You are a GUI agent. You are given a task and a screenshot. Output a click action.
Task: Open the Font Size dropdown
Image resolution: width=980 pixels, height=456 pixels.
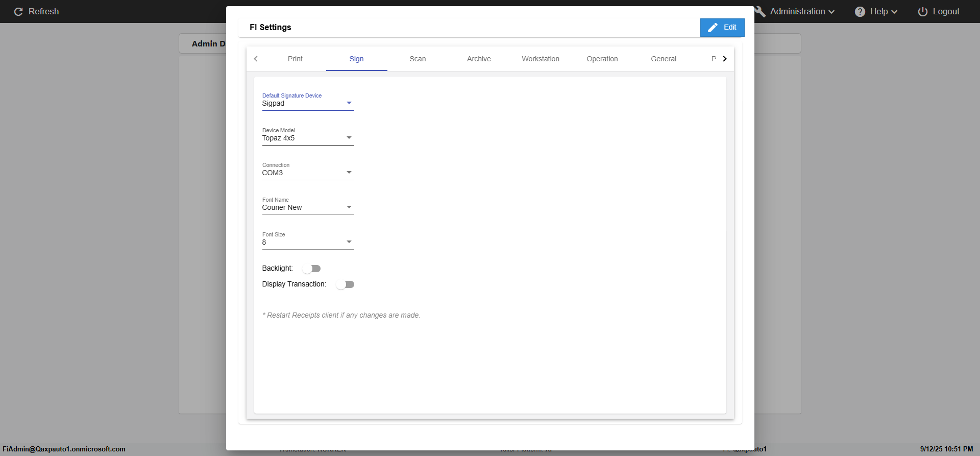308,242
